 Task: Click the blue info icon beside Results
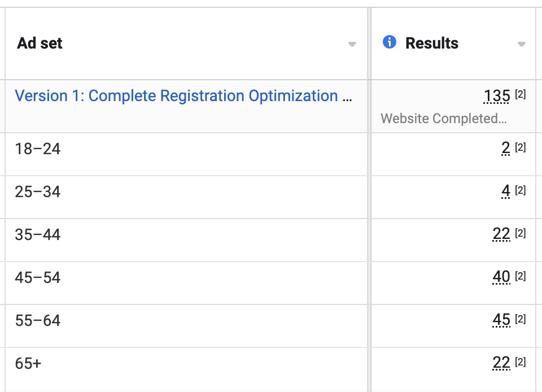(x=389, y=42)
